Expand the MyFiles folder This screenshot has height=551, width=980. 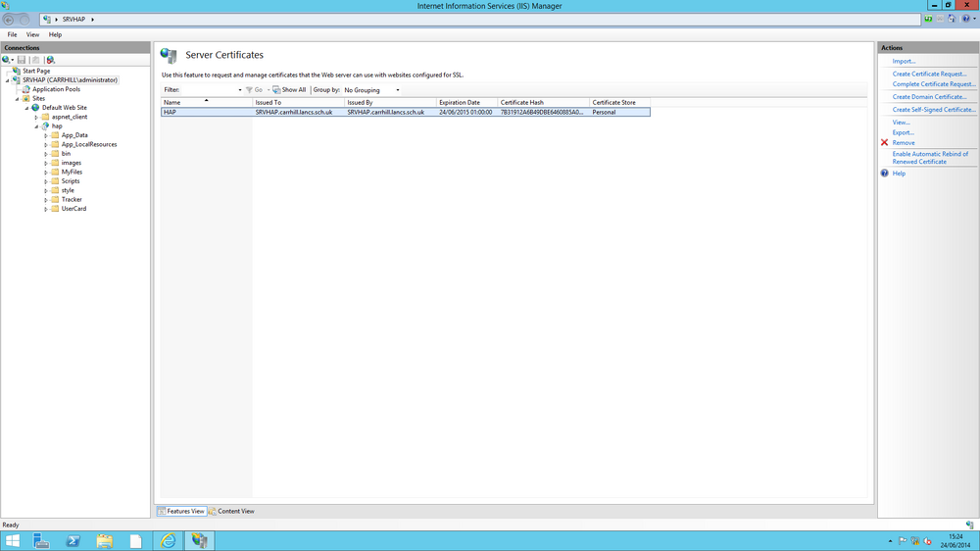(46, 172)
